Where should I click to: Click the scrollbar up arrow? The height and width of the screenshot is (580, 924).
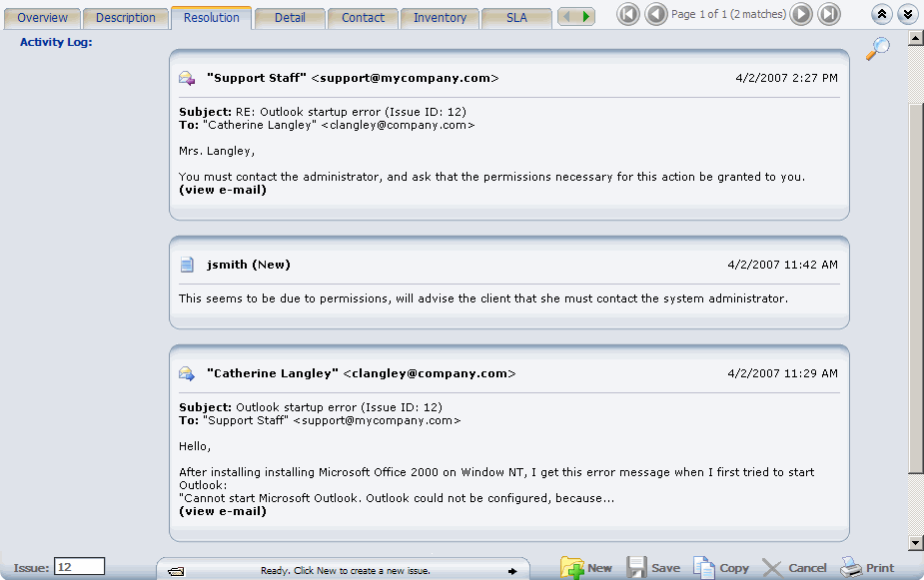[915, 39]
